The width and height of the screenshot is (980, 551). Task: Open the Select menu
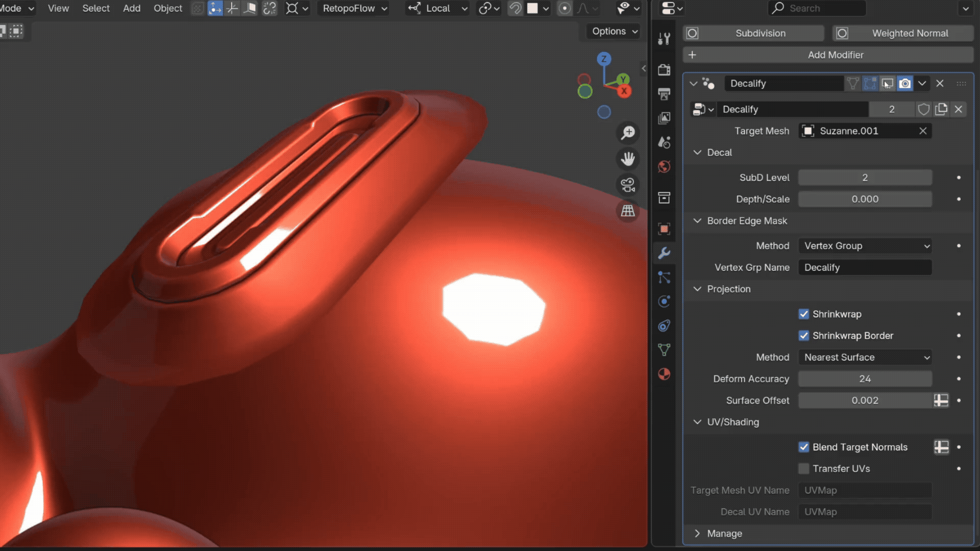[x=96, y=8]
